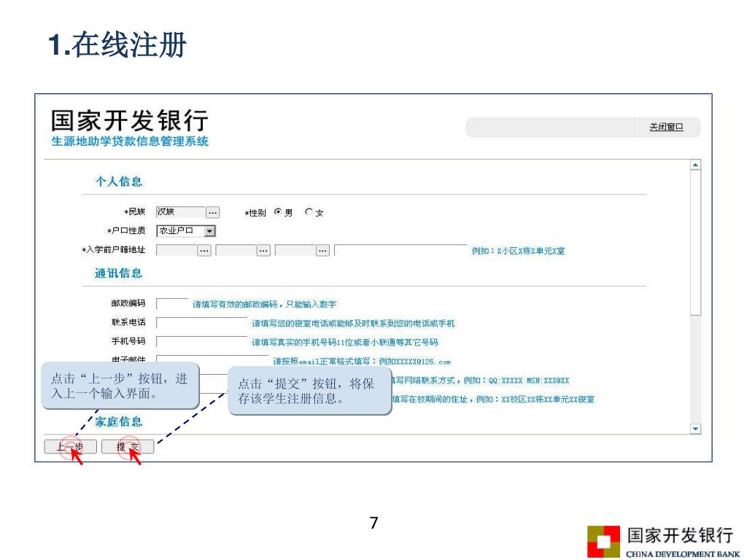Click the 民族 field showing 汉族
Image resolution: width=747 pixels, height=560 pixels.
(181, 212)
